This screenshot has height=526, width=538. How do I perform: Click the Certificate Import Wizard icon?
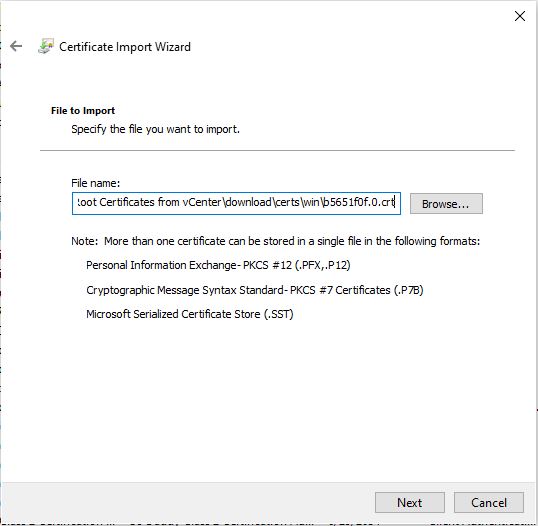point(46,46)
